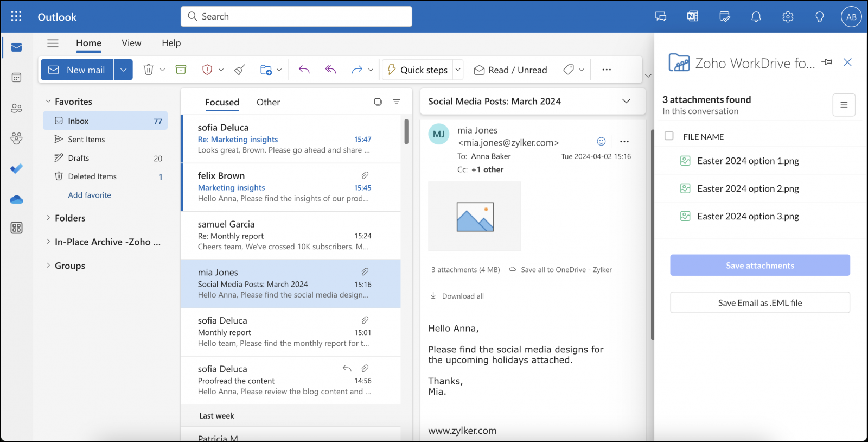Expand the Groups section in the folder pane

tap(48, 266)
